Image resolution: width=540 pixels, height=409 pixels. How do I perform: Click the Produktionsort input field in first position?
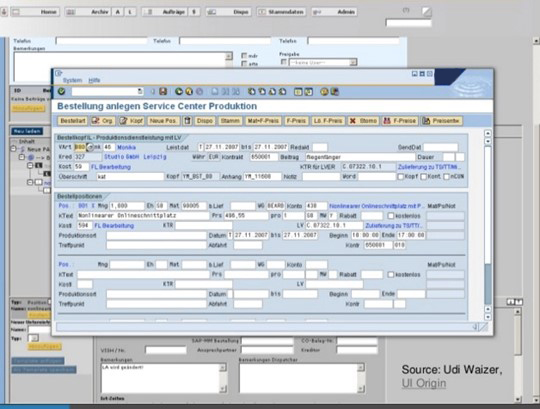(156, 235)
